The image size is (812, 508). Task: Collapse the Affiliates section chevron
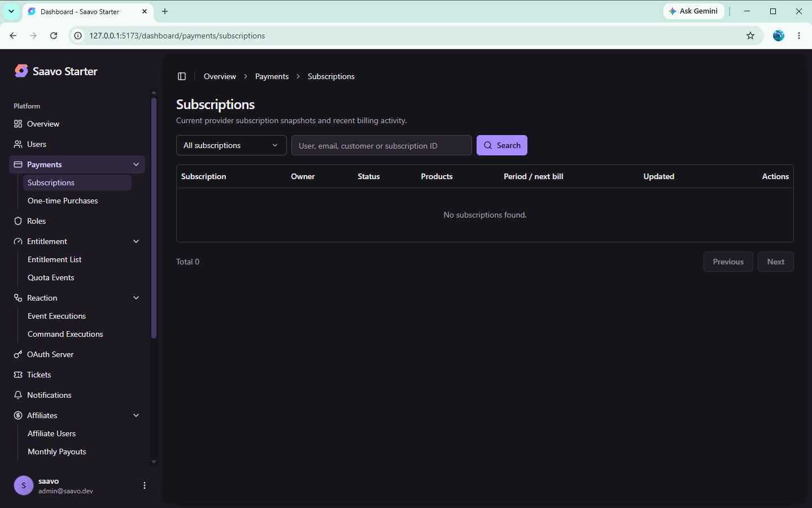(x=136, y=415)
